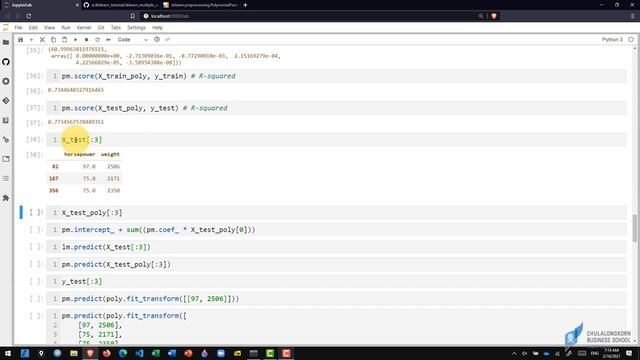Viewport: 640px width, 360px height.
Task: Open the Property Inspector sidebar icon
Action: point(6,140)
